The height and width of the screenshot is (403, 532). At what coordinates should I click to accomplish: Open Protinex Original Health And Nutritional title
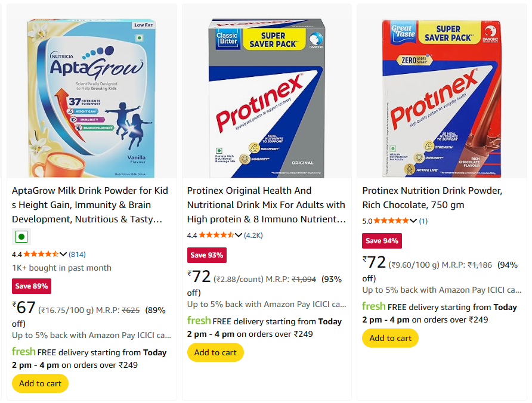[x=266, y=204]
